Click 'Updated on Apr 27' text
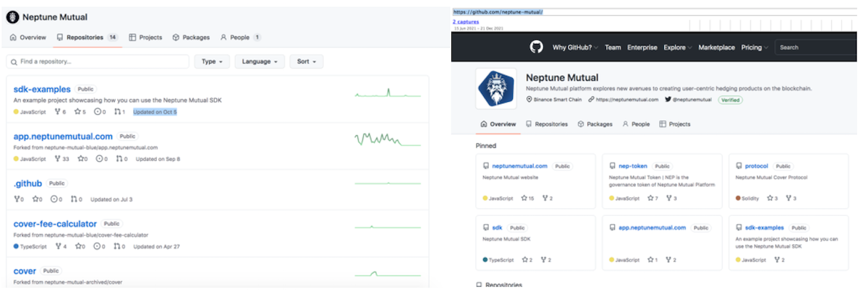Screen dimensions: 868x307 [156, 246]
